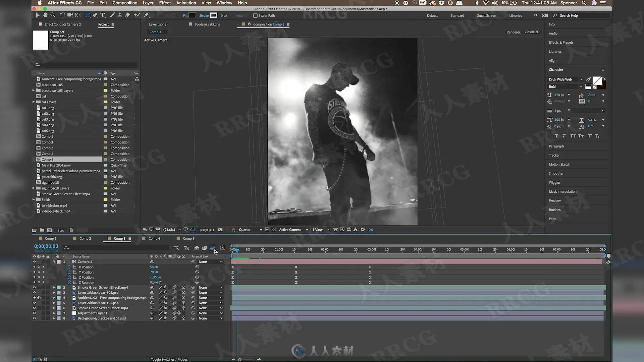The width and height of the screenshot is (644, 362).
Task: Toggle X Position stopwatch
Action: click(x=69, y=267)
